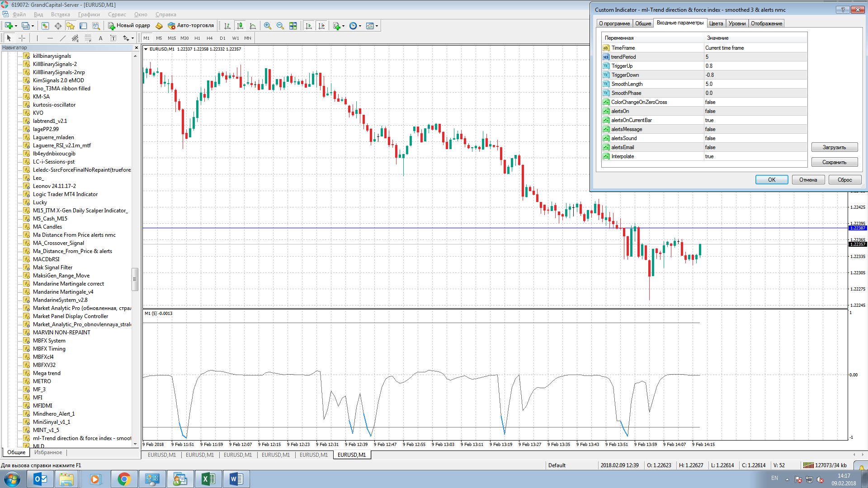Open MetaEditor yellow book icon

click(x=159, y=26)
